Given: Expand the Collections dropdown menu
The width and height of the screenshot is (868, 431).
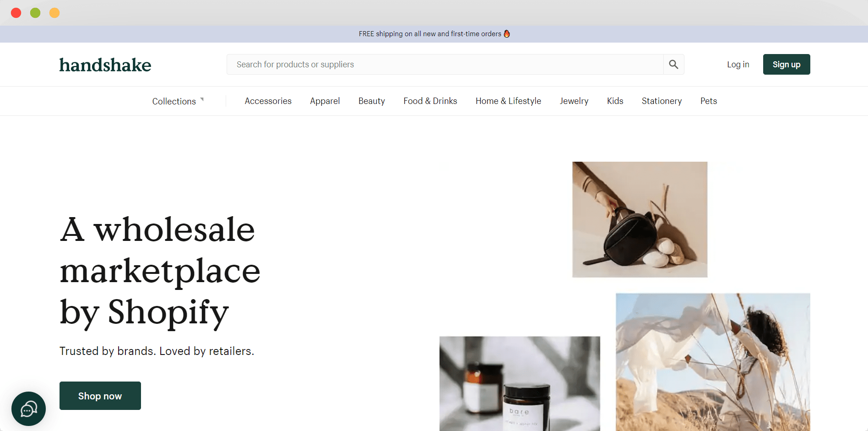Looking at the screenshot, I should [x=178, y=101].
